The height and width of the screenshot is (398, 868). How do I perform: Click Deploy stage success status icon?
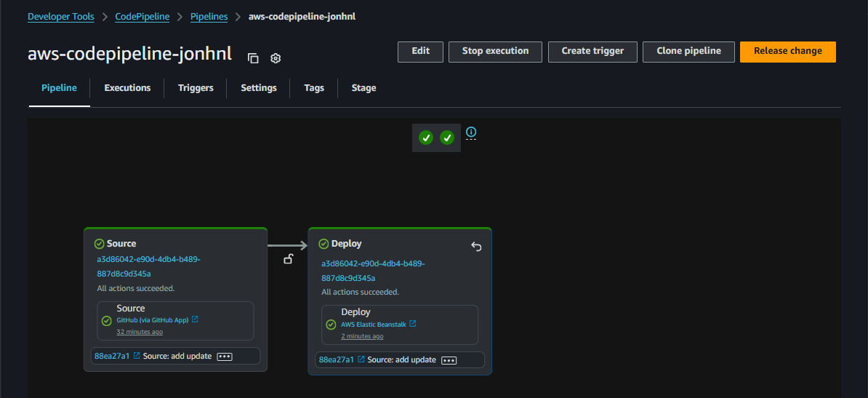coord(324,244)
